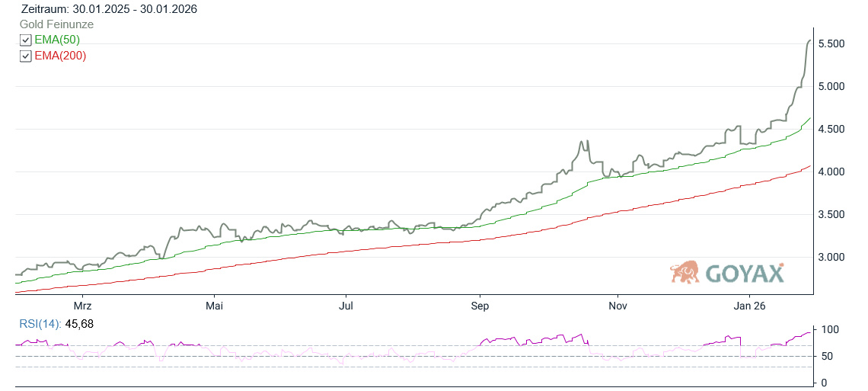Click the GOYAX bull logo icon
868x391 pixels.
tap(685, 272)
